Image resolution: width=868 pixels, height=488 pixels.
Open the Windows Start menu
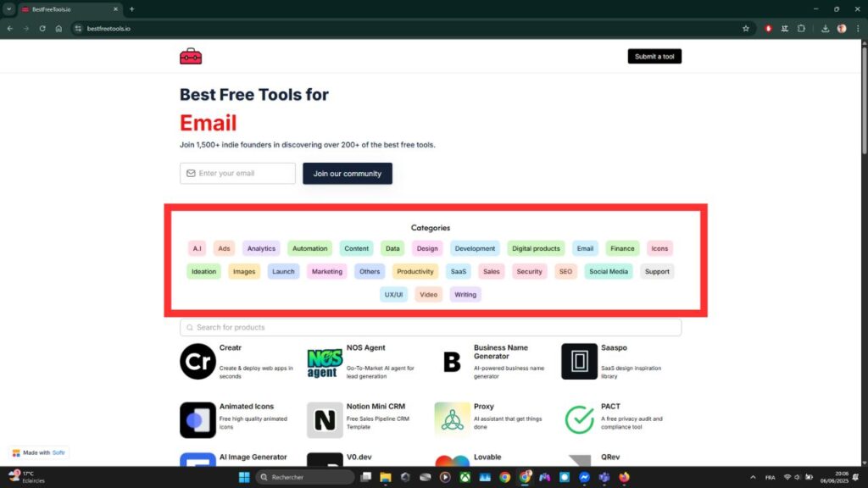coord(244,477)
